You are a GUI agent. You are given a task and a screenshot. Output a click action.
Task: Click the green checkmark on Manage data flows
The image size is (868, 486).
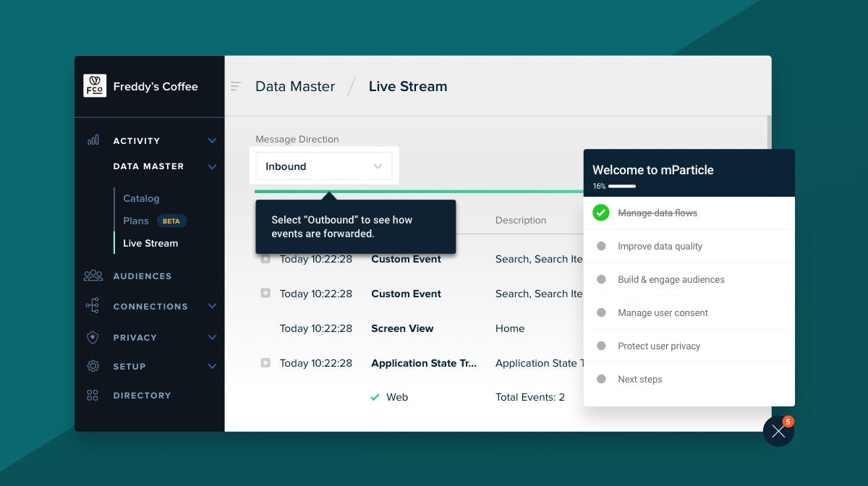tap(601, 213)
